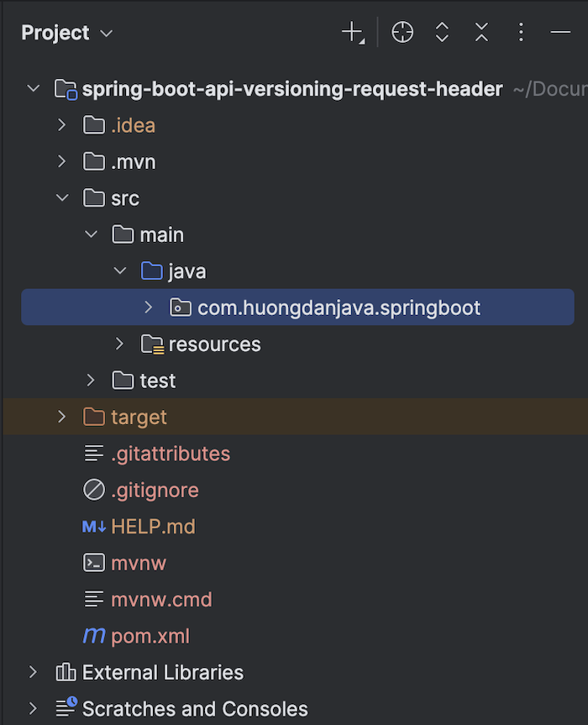Click the New File or Directory plus icon

[x=352, y=33]
